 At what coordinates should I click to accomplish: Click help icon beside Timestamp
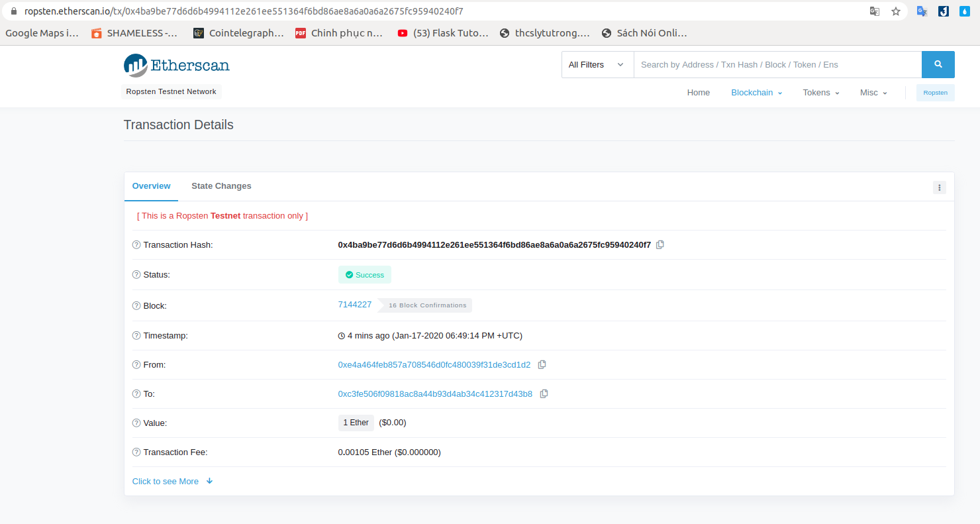pos(136,336)
